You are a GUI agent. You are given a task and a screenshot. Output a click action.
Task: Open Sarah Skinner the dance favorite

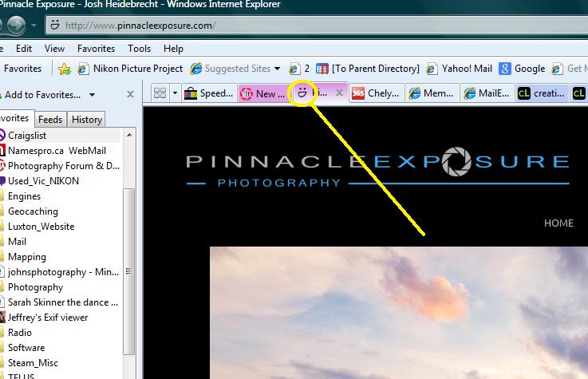[60, 302]
